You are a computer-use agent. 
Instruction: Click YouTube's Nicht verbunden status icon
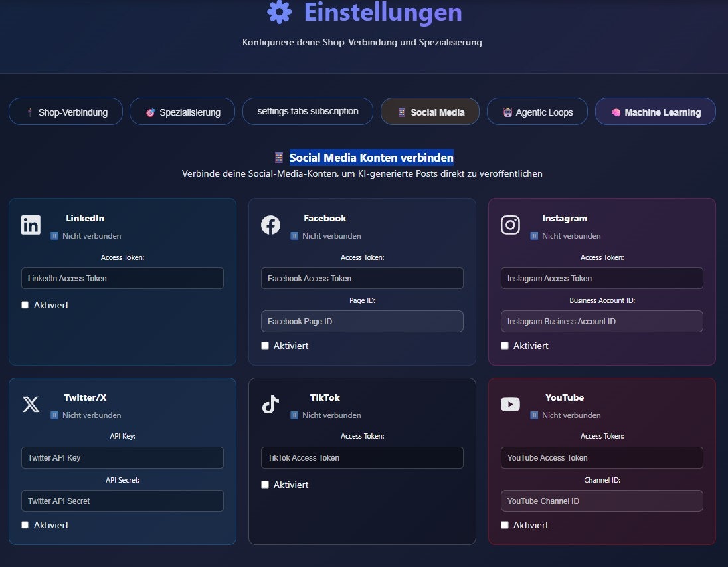(534, 415)
